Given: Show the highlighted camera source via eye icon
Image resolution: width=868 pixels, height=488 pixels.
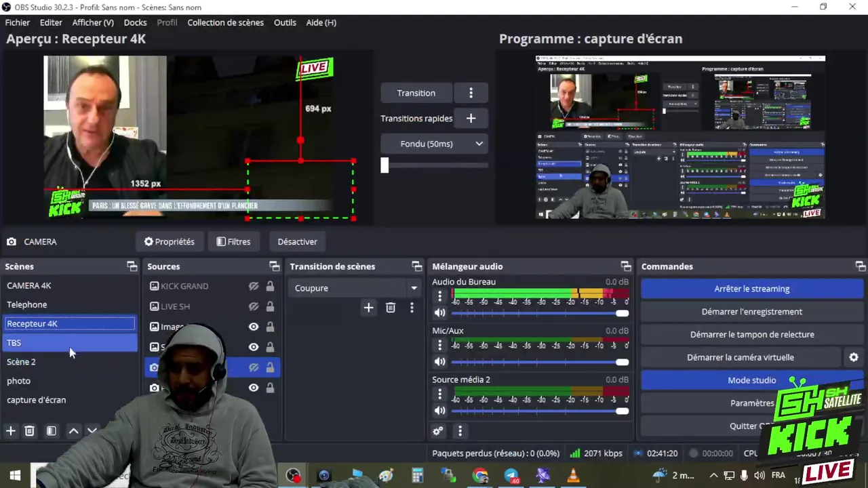Looking at the screenshot, I should pos(254,367).
